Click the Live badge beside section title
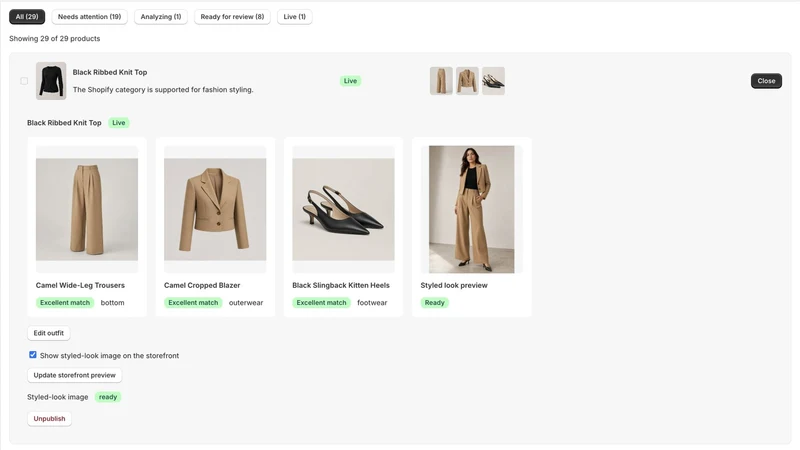Viewport: 800px width, 450px height. [x=119, y=123]
